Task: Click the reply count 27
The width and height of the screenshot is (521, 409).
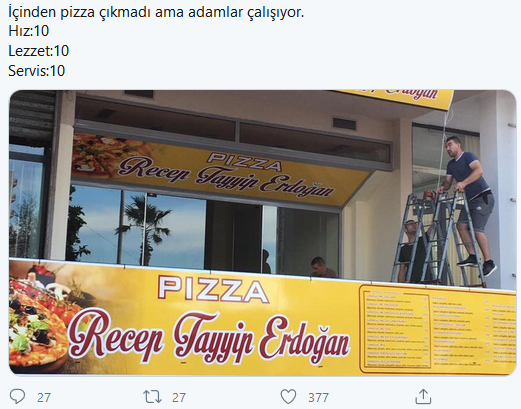Action: tap(44, 397)
